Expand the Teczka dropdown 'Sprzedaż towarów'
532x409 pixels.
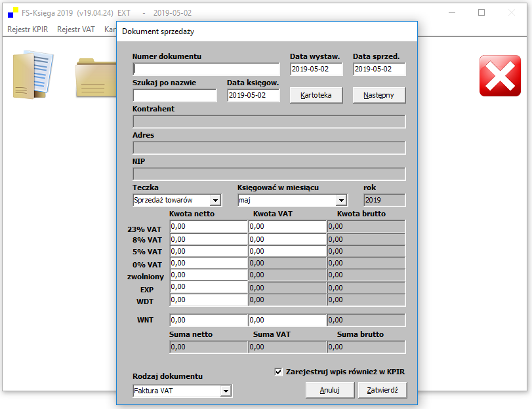(215, 201)
